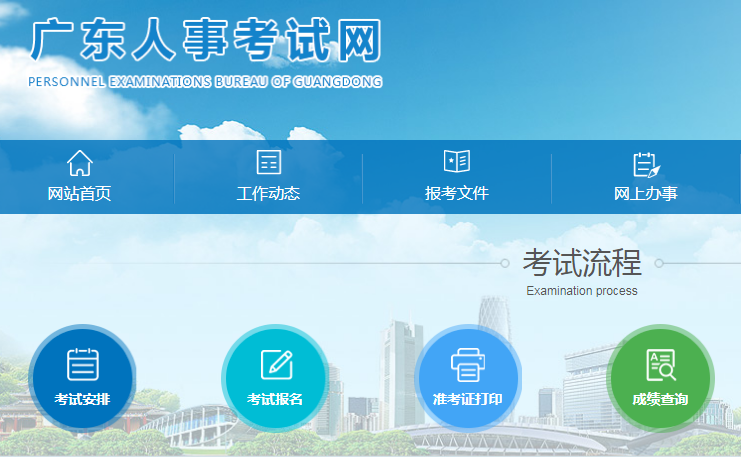Click the open book icon above 报考文件

[457, 162]
